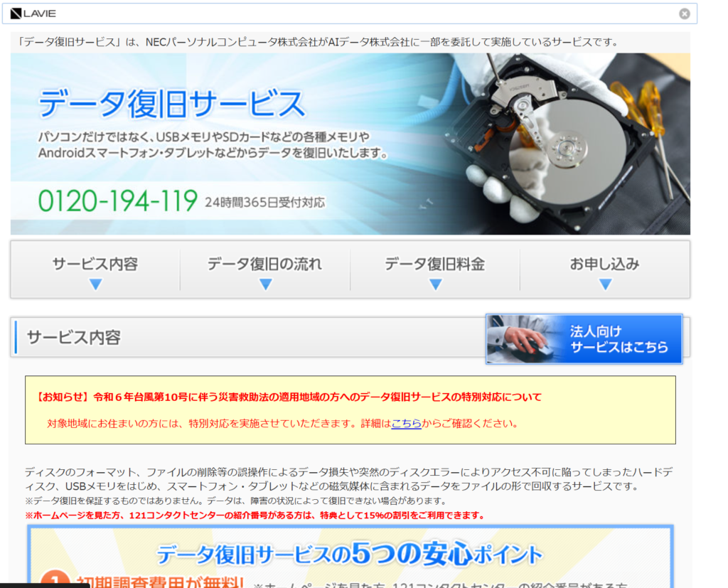Click the round X icon in header bar
This screenshot has width=728, height=588.
tap(684, 14)
